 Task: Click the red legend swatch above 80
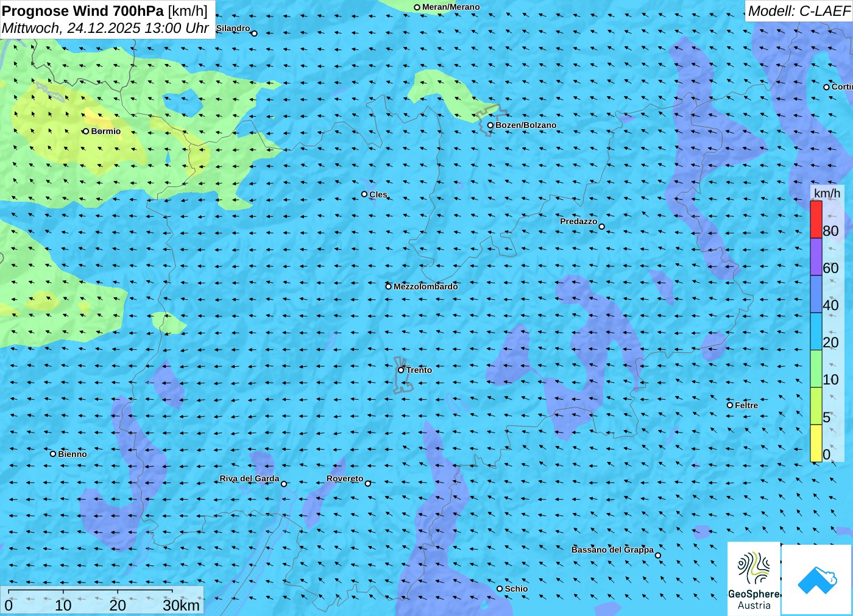816,219
